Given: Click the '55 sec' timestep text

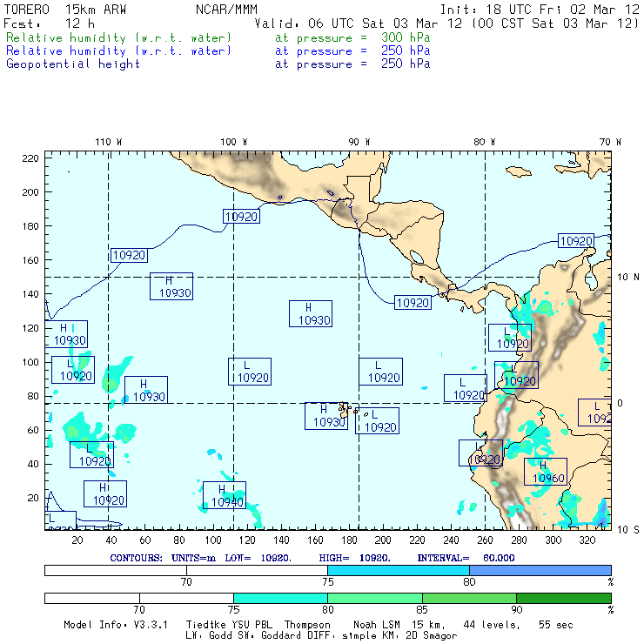Looking at the screenshot, I should click(556, 625).
